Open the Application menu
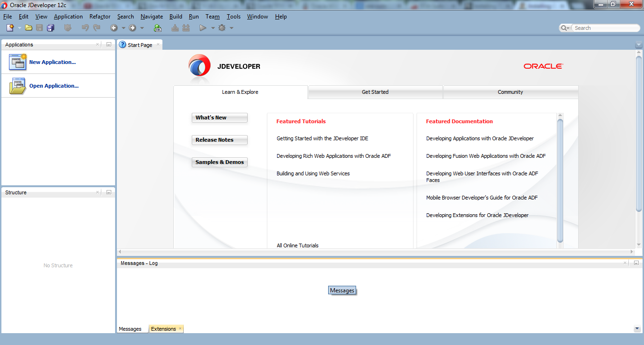This screenshot has width=644, height=345. (x=68, y=17)
